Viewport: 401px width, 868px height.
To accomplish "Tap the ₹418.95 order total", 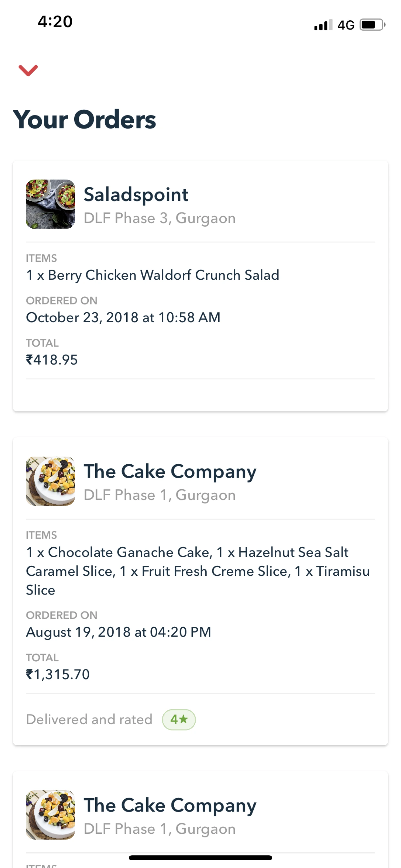I will point(52,360).
